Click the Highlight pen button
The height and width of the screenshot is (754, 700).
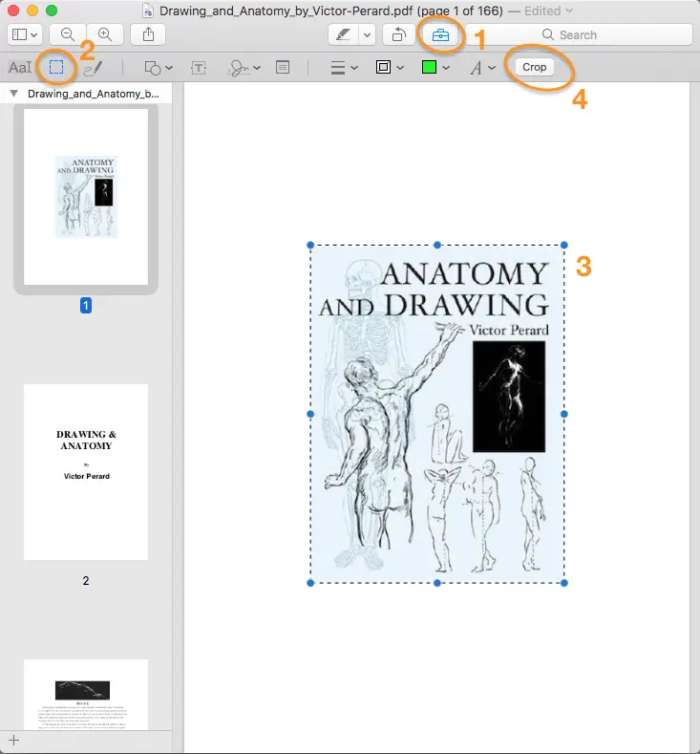tap(342, 34)
